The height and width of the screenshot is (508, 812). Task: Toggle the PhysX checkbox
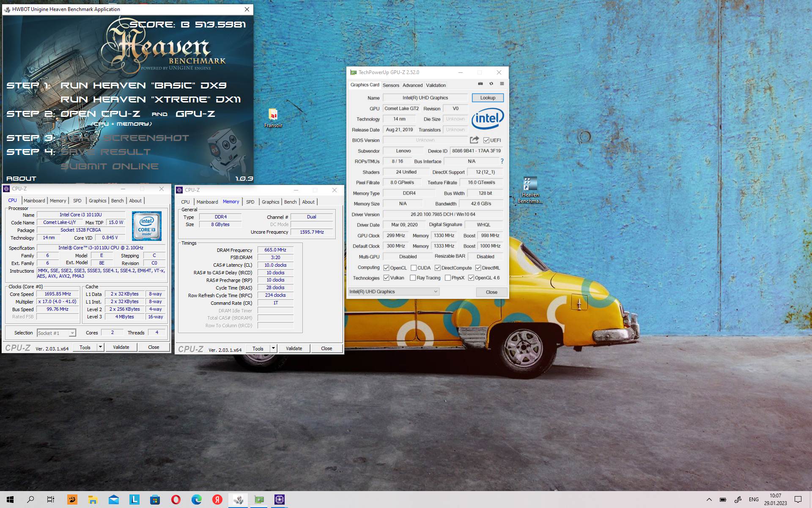coord(447,278)
